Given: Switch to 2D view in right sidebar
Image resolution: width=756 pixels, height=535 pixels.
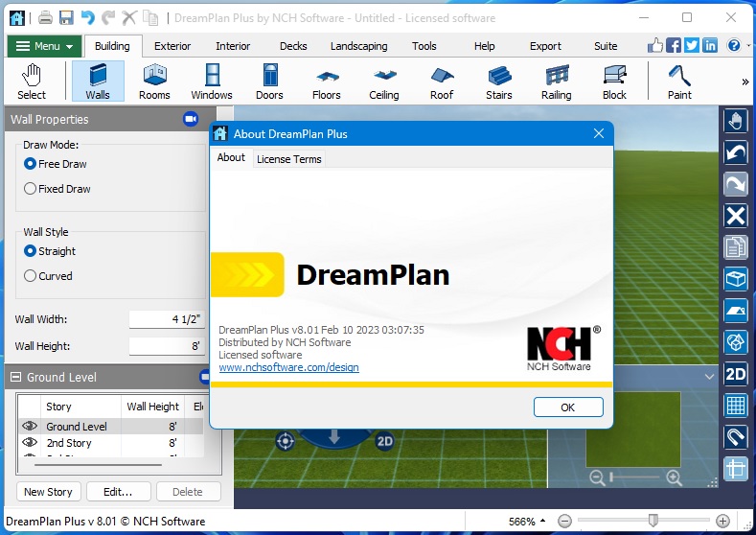Looking at the screenshot, I should 736,374.
